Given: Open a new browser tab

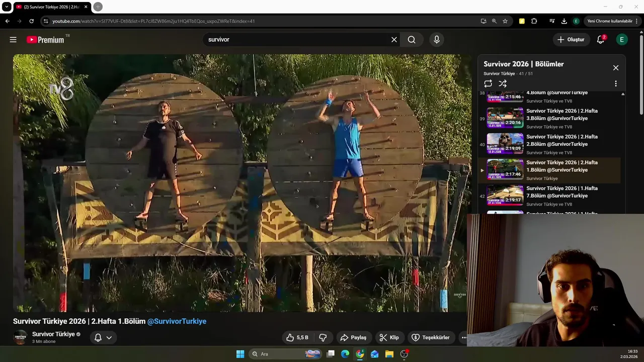Looking at the screenshot, I should pyautogui.click(x=98, y=7).
